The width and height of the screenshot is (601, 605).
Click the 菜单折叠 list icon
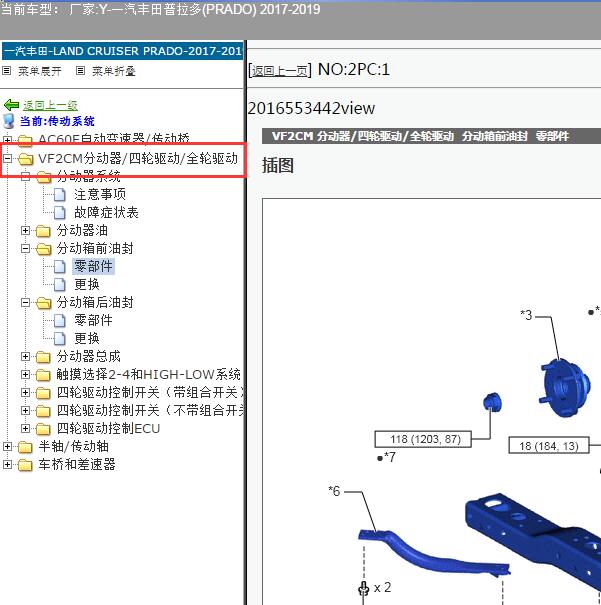point(80,71)
